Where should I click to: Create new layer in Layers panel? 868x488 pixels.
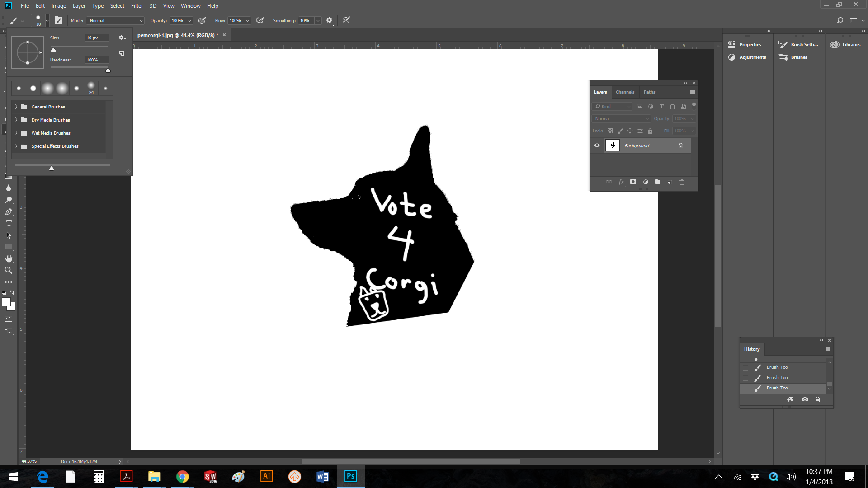coord(670,182)
